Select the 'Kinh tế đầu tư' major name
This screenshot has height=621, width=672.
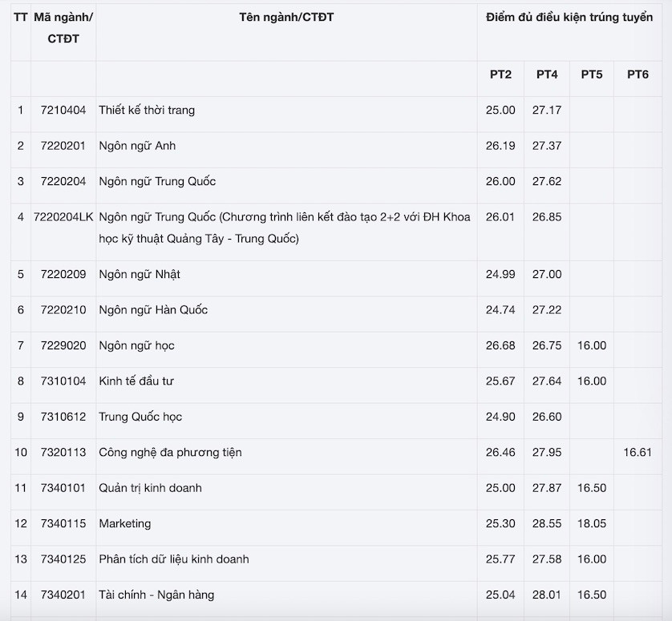click(136, 381)
